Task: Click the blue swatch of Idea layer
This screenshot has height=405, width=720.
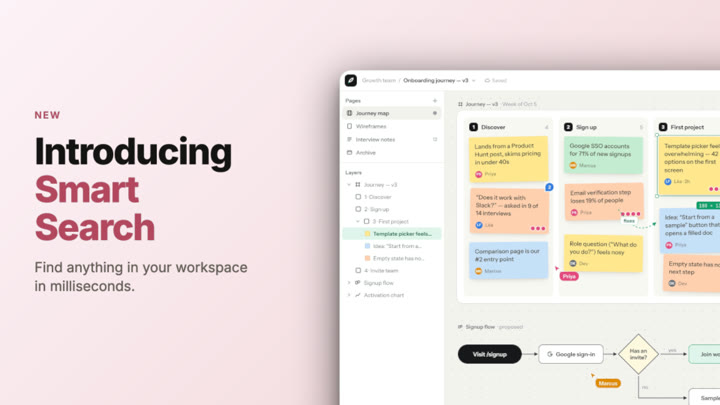Action: point(367,246)
